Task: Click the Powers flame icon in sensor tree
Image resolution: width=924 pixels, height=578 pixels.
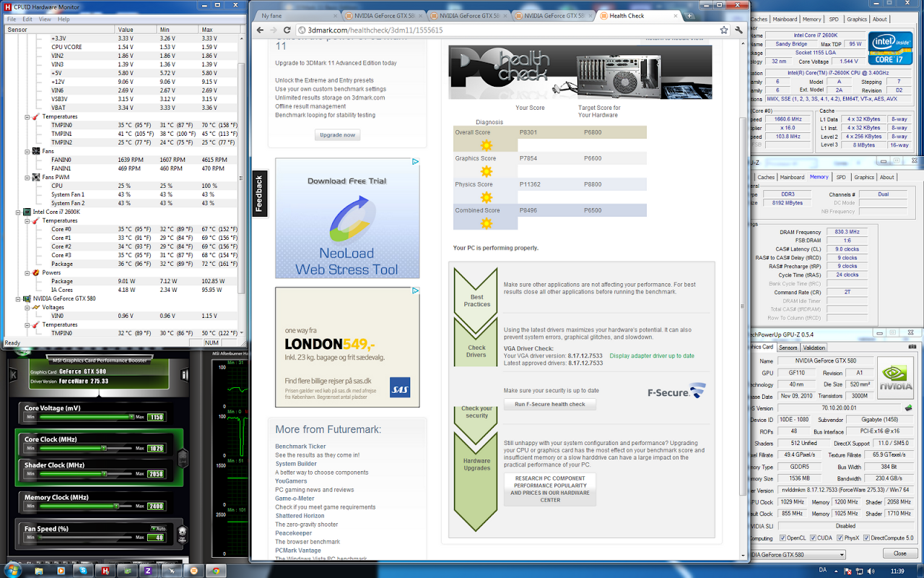Action: click(35, 272)
